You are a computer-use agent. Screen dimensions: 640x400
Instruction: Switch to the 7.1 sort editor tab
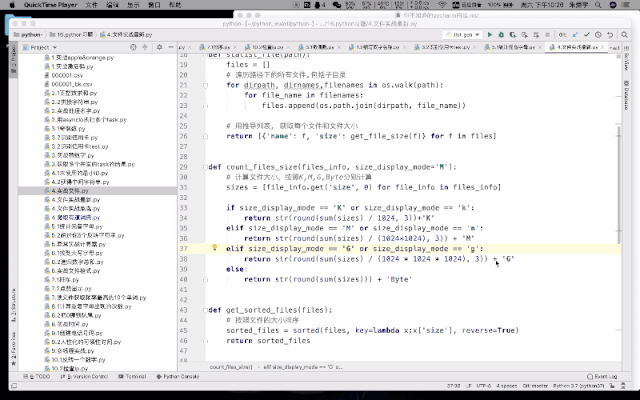pyautogui.click(x=218, y=47)
